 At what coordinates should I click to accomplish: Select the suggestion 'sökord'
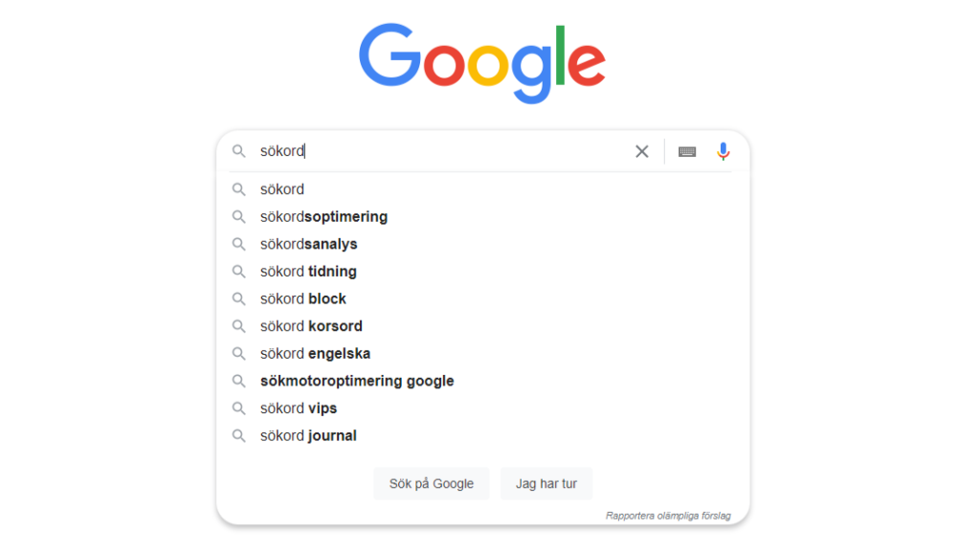[282, 189]
